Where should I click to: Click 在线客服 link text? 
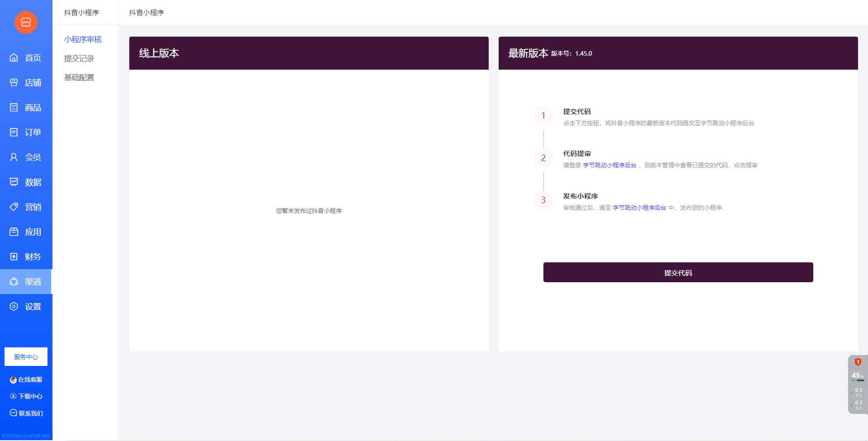(30, 380)
